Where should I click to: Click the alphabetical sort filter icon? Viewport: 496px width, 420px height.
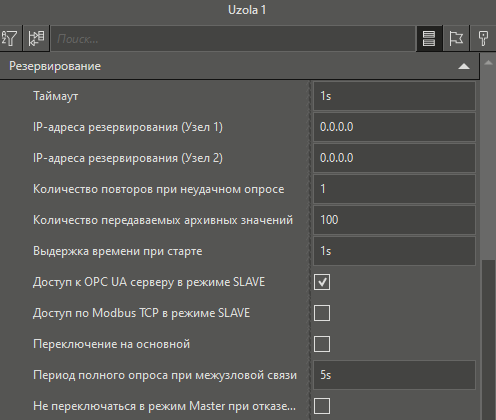pos(10,39)
